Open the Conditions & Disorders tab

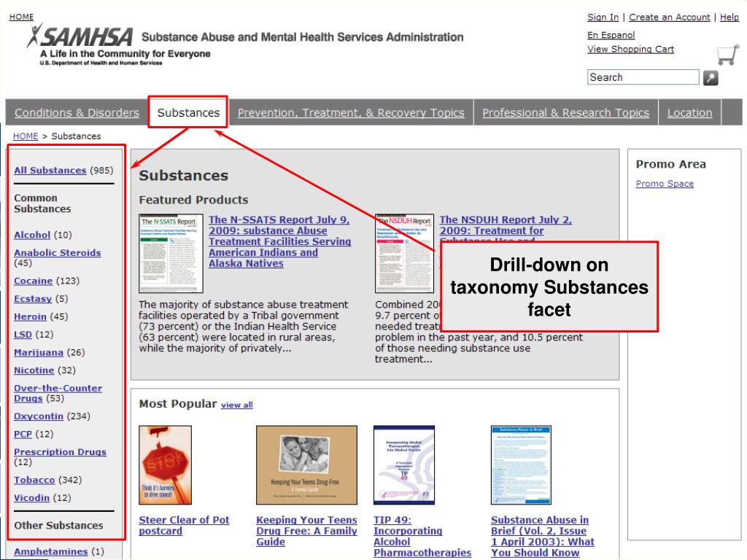click(x=77, y=113)
